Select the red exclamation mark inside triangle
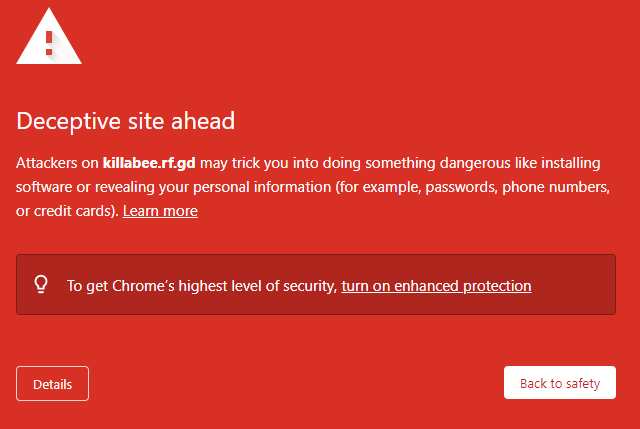The image size is (640, 429). click(x=49, y=43)
